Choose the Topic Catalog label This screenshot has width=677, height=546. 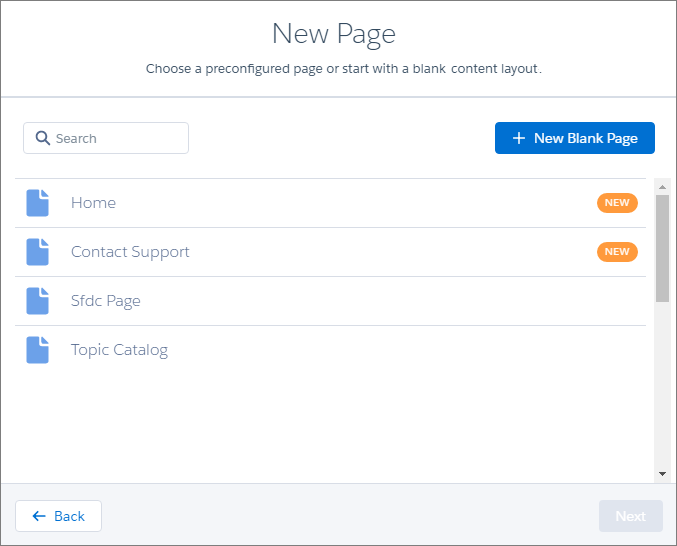pyautogui.click(x=119, y=350)
